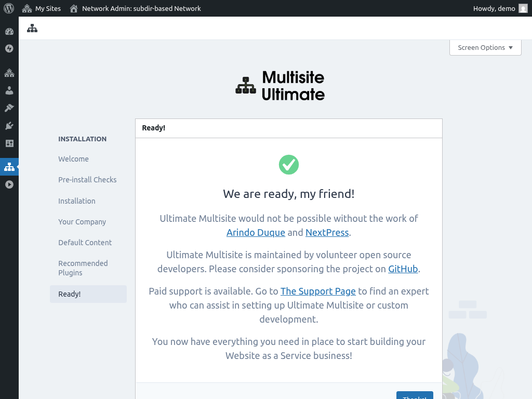The height and width of the screenshot is (399, 532).
Task: Click the INSTALLATION sidebar heading
Action: [x=83, y=139]
